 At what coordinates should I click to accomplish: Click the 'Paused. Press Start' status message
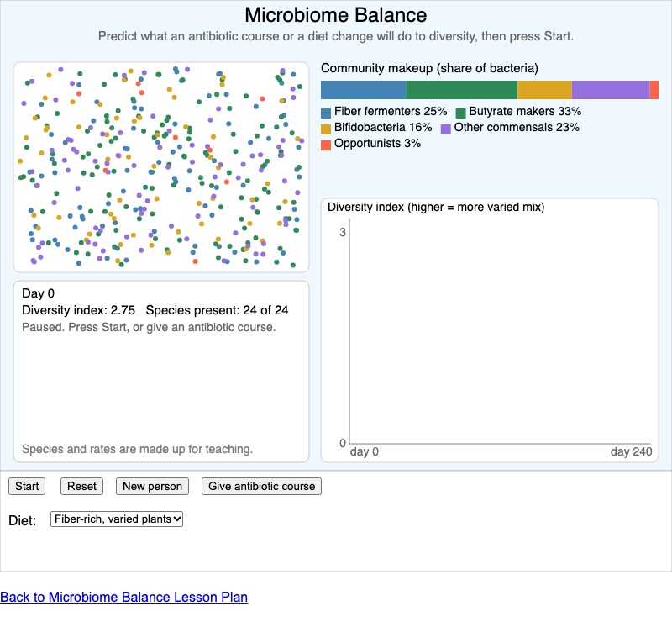click(x=149, y=327)
